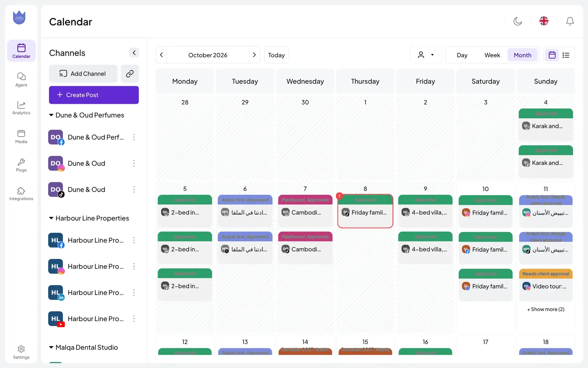The width and height of the screenshot is (588, 368).
Task: Go to previous month arrow
Action: point(161,55)
